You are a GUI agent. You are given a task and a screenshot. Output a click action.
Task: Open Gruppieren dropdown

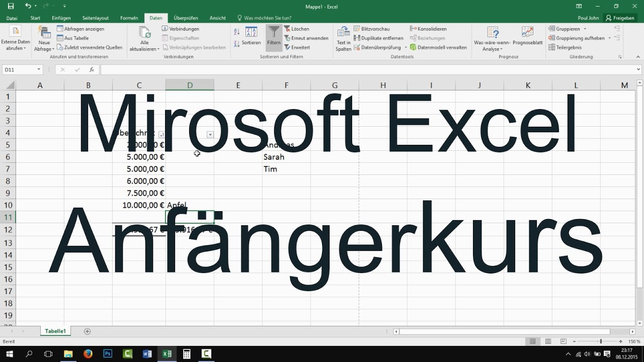click(585, 29)
